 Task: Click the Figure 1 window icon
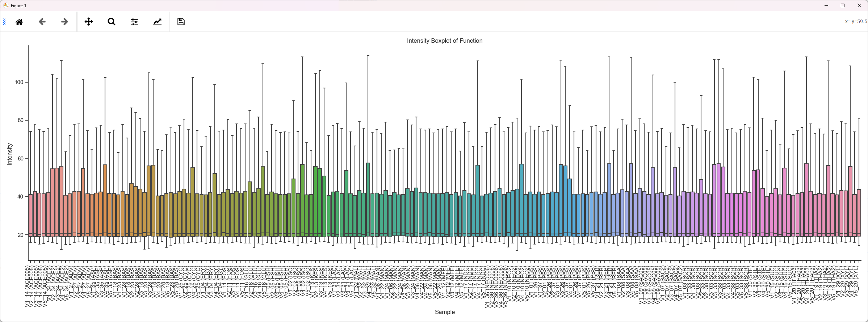[x=6, y=5]
